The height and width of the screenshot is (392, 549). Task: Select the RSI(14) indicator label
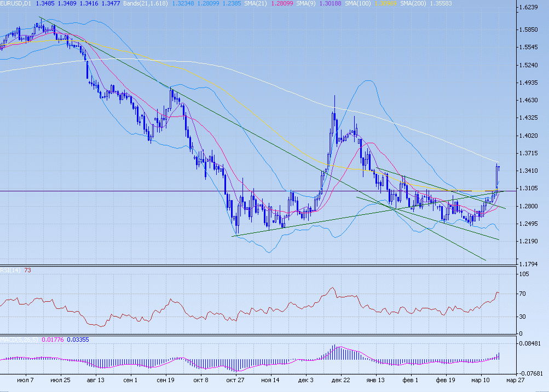(x=10, y=270)
